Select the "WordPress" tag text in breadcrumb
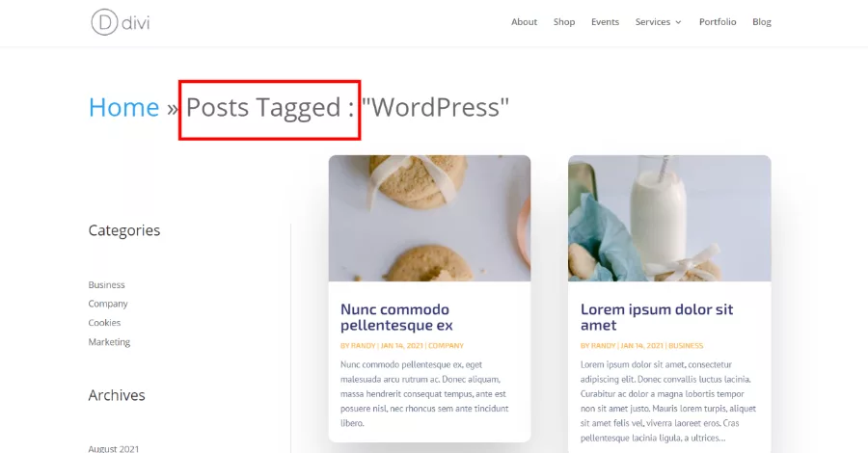 435,107
